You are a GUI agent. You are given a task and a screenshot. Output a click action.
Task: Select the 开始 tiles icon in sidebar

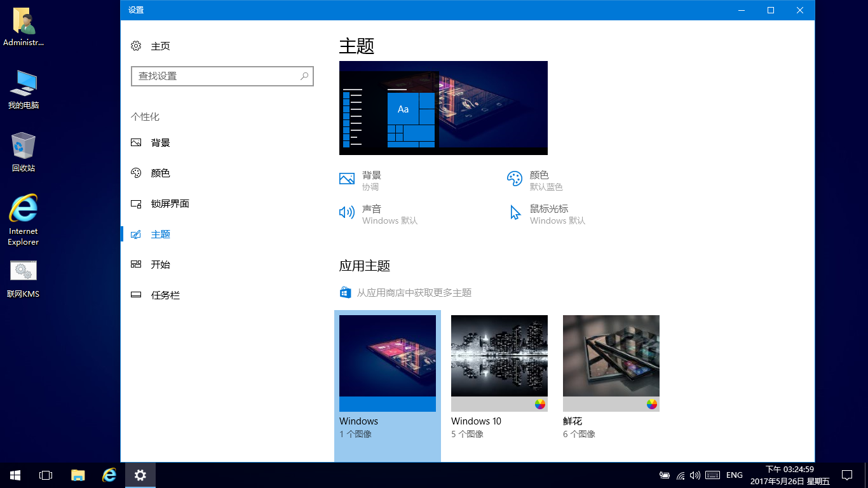click(136, 264)
